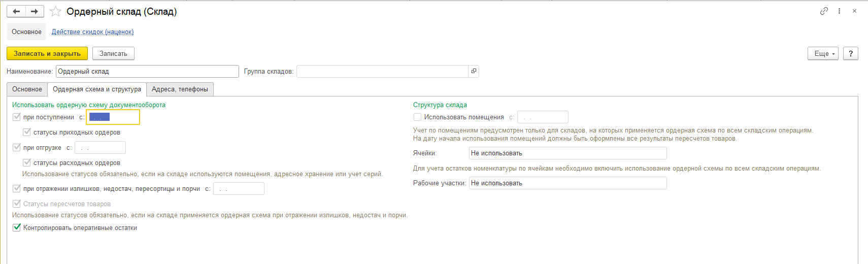
Task: Go back with the left arrow button
Action: 16,11
